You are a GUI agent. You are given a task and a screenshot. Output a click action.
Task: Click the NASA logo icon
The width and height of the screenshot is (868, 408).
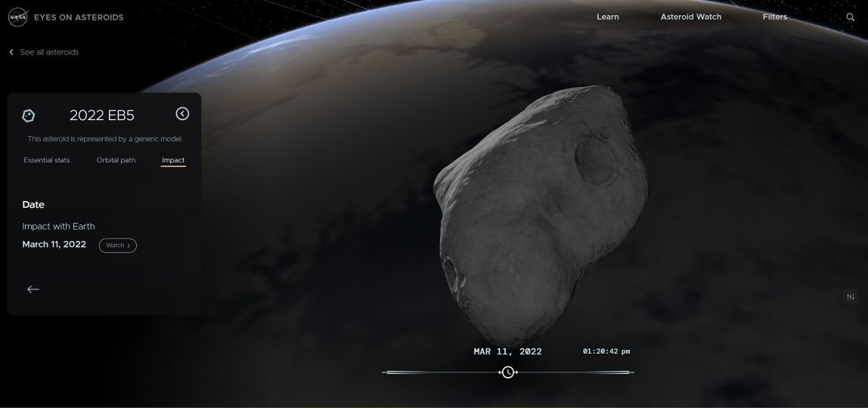[x=17, y=17]
